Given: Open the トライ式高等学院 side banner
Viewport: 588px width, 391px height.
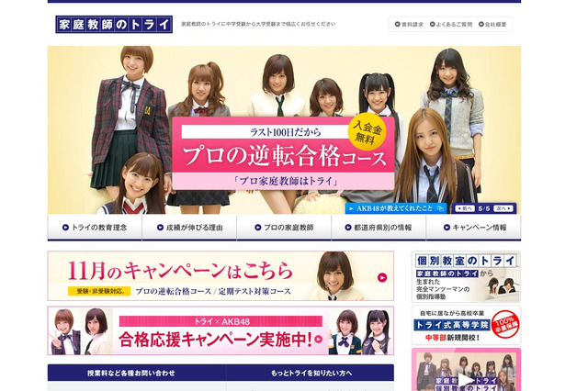Looking at the screenshot, I should tap(466, 325).
